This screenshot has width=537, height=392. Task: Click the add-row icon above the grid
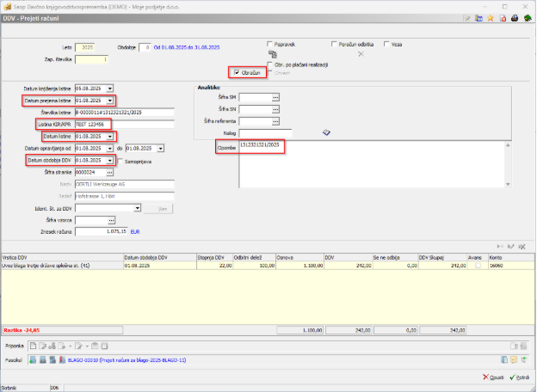tap(500, 246)
